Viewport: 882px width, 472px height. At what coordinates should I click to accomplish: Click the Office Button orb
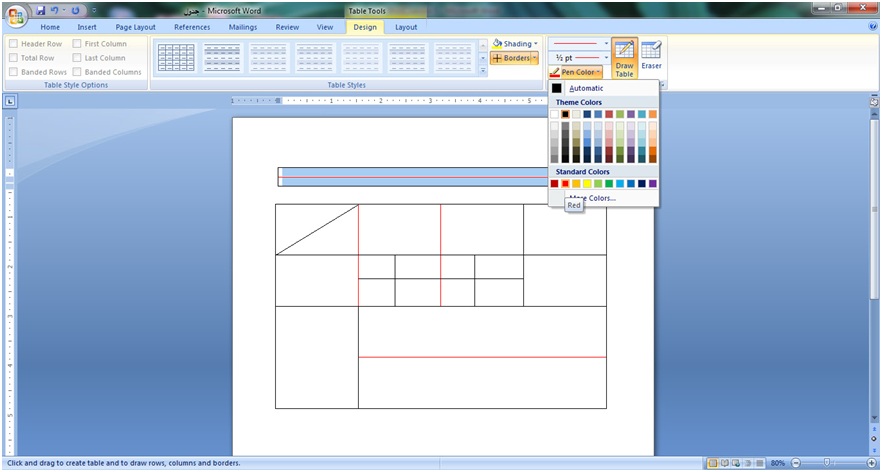pos(15,15)
